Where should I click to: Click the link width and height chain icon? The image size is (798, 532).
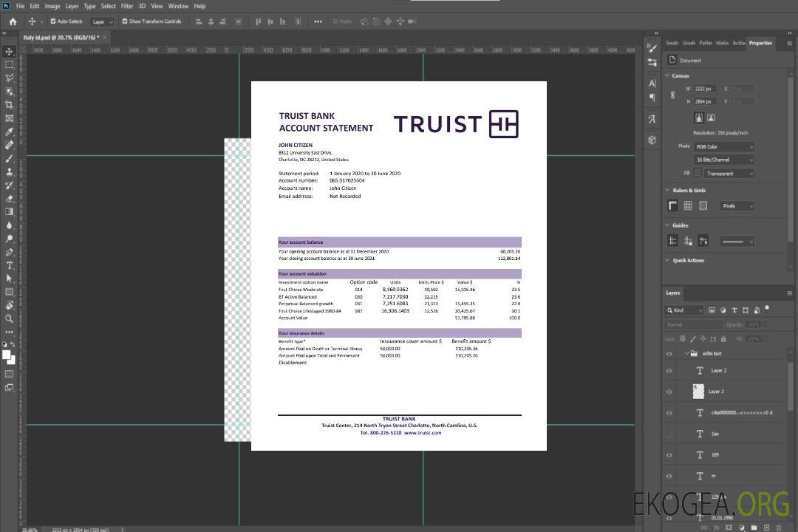coord(673,95)
